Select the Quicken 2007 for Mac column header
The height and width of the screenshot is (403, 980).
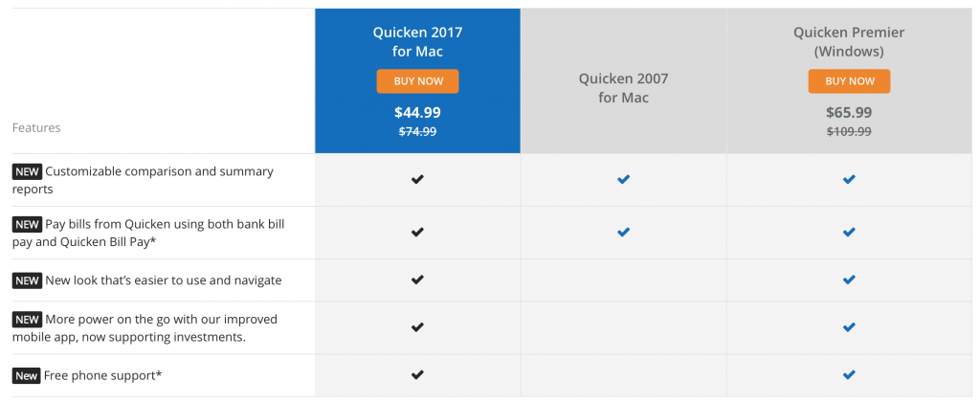click(x=623, y=88)
